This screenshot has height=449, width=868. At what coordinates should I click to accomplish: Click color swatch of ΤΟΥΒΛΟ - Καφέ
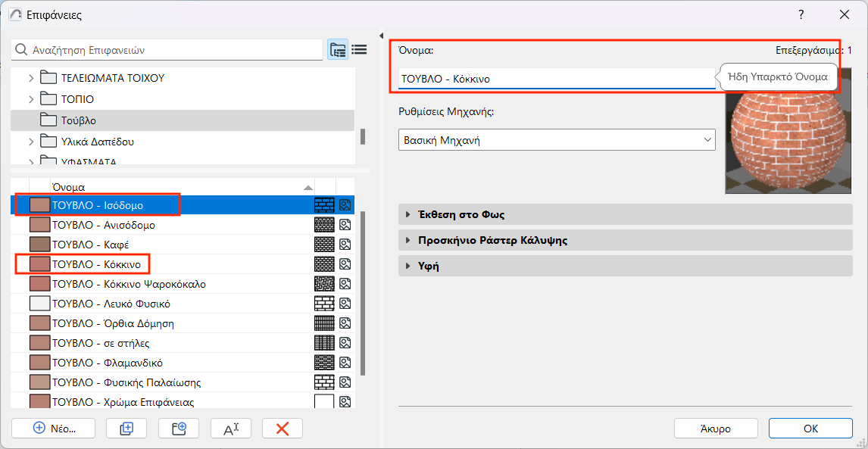[x=39, y=244]
